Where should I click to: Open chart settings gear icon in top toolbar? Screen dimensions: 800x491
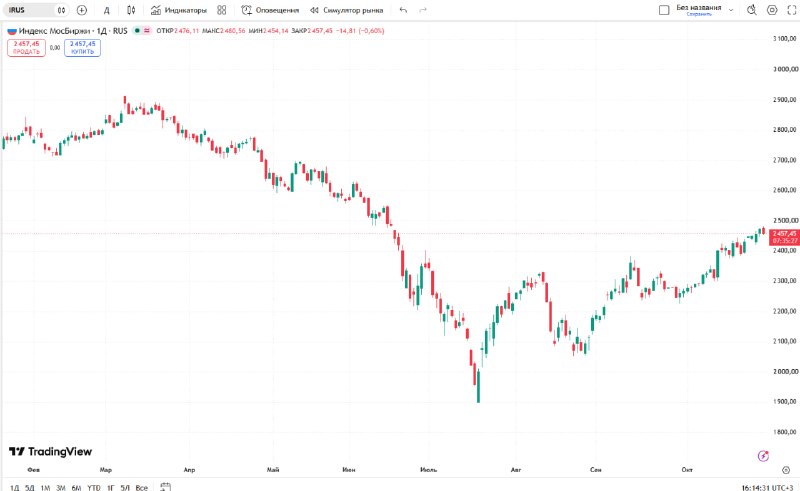[x=772, y=10]
